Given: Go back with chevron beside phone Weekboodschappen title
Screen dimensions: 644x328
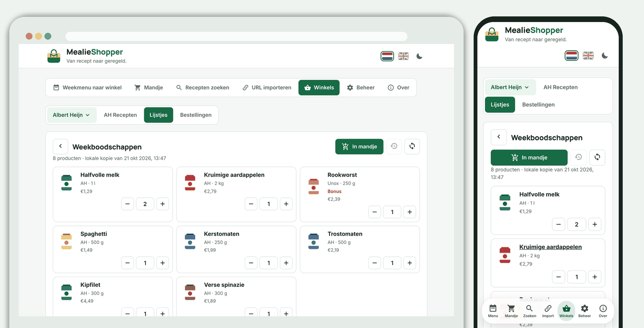Looking at the screenshot, I should (498, 137).
